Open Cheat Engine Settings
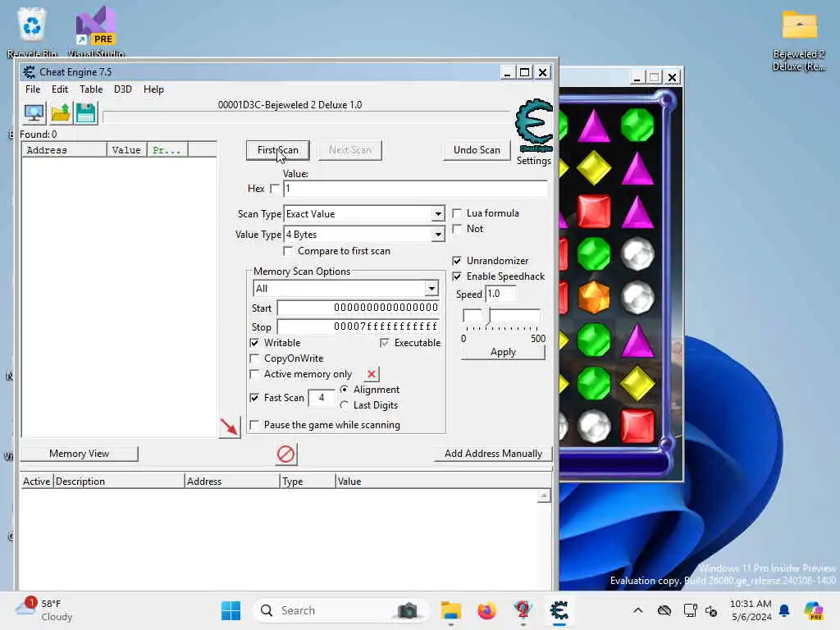 pyautogui.click(x=533, y=161)
